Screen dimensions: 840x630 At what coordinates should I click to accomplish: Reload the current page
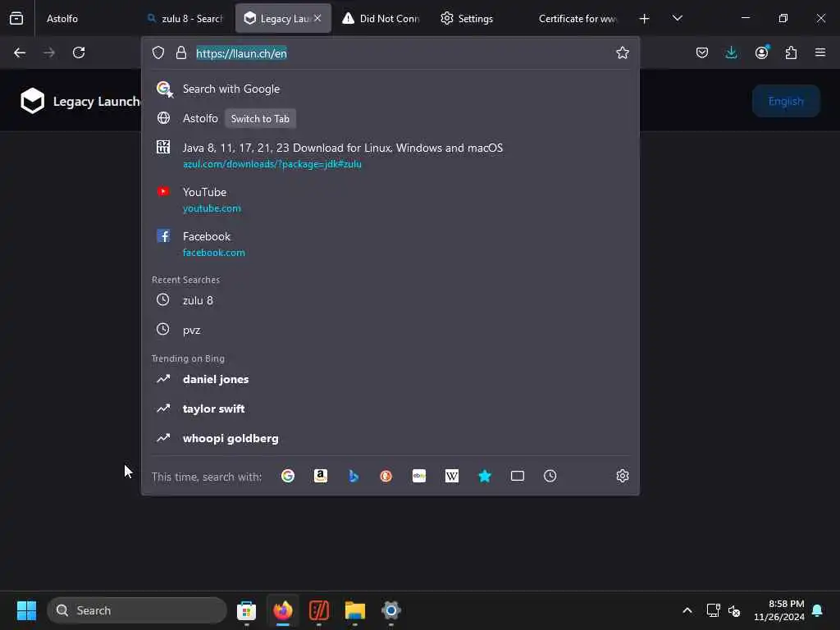pos(79,52)
